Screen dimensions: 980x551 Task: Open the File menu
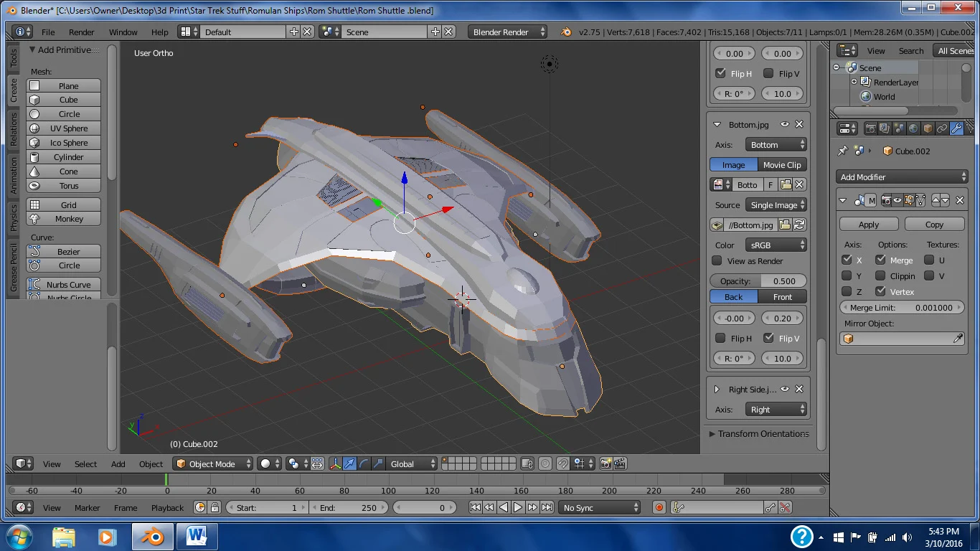coord(48,32)
